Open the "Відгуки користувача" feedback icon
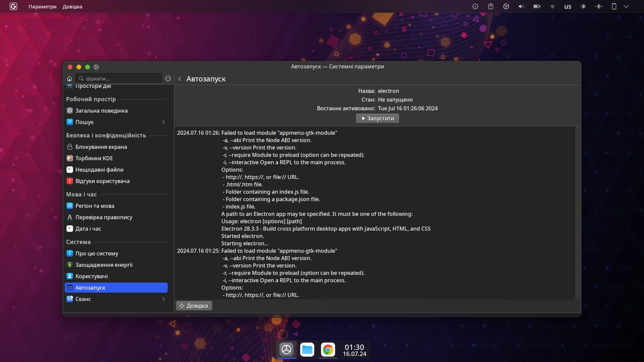This screenshot has width=644, height=362. (70, 181)
